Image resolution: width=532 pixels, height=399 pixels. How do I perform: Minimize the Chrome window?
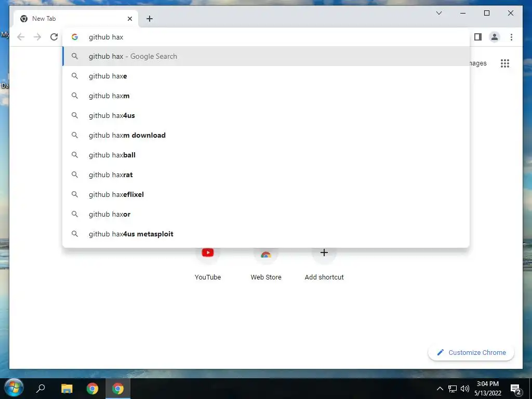pyautogui.click(x=463, y=13)
